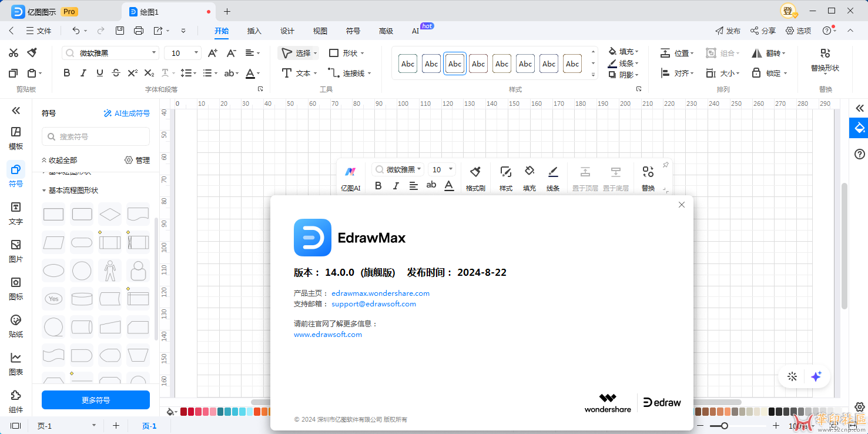Collapse the left sidebar with double chevron

pos(16,111)
